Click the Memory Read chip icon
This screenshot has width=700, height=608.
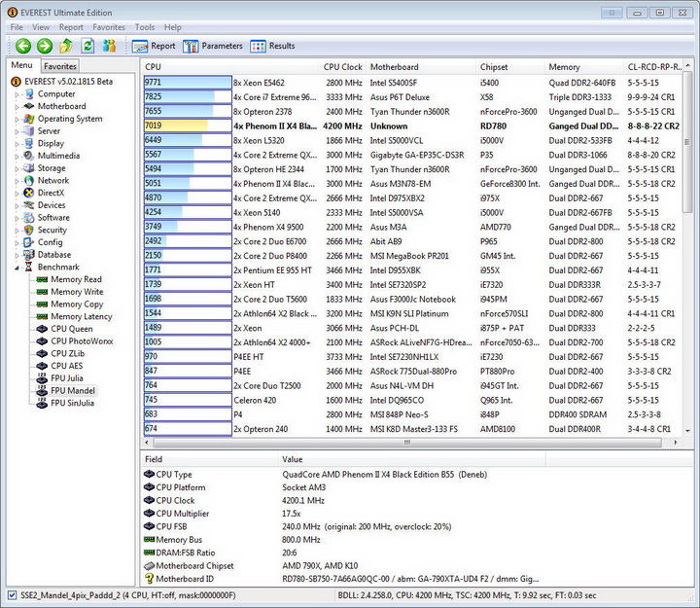click(x=42, y=279)
